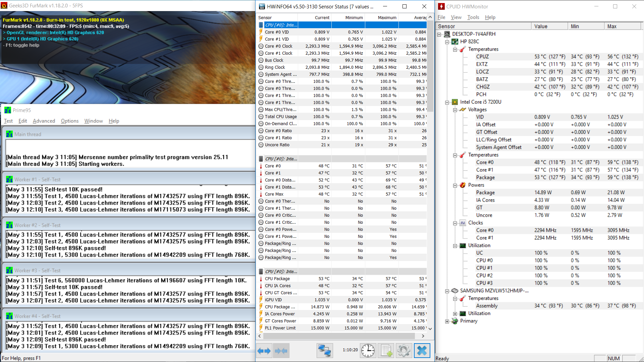Expand the Primary node in HWMonitor
644x362 pixels.
tap(447, 321)
